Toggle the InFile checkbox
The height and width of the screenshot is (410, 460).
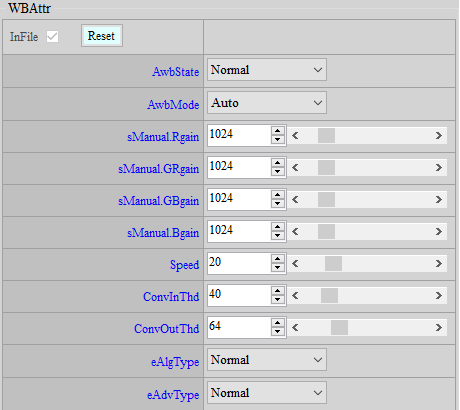(x=52, y=36)
